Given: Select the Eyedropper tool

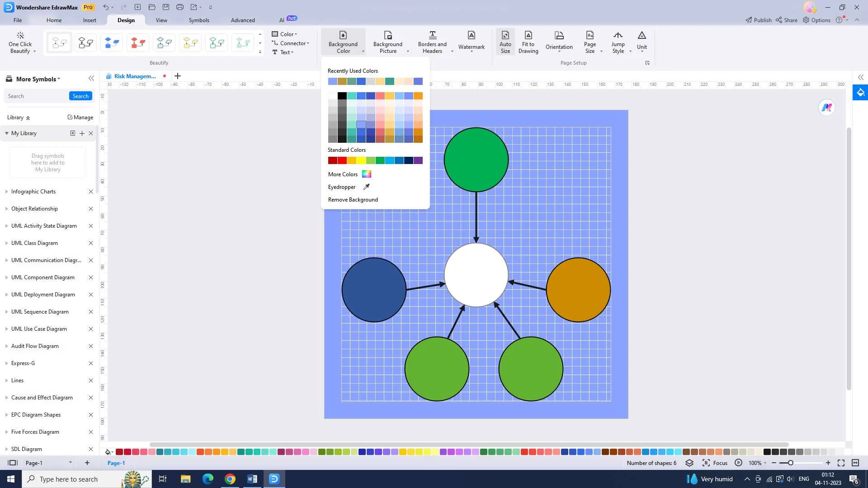Looking at the screenshot, I should coord(349,187).
